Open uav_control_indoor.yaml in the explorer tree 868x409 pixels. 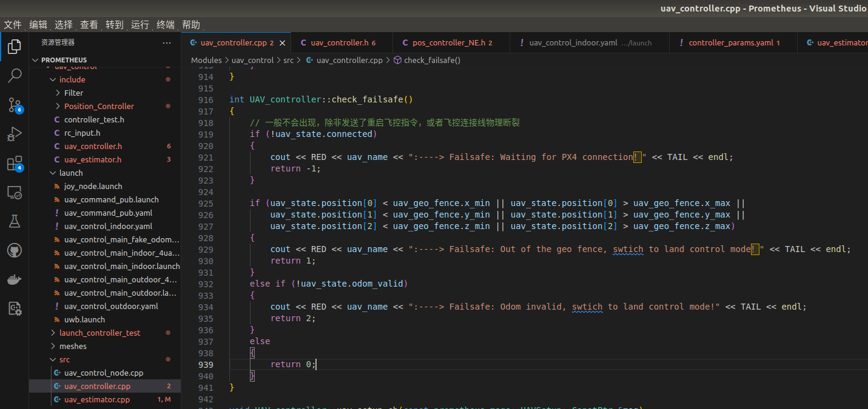coord(105,226)
